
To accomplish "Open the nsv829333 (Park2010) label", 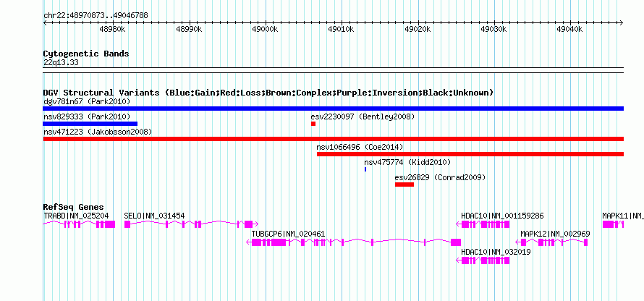I will coord(87,116).
